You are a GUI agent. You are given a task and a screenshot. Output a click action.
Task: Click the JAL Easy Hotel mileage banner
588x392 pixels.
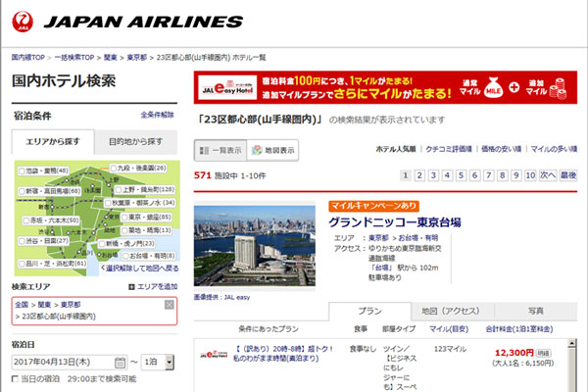pos(385,87)
